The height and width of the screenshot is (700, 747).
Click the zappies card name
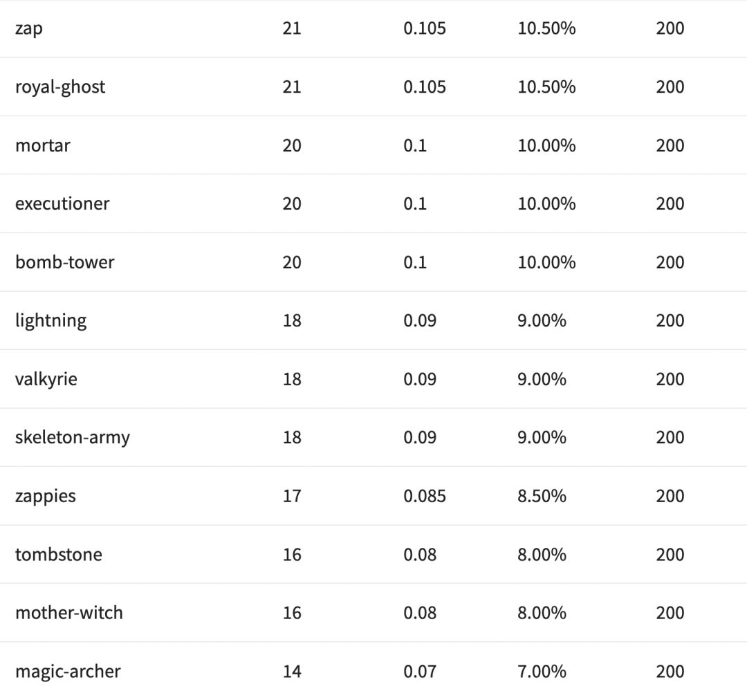45,496
